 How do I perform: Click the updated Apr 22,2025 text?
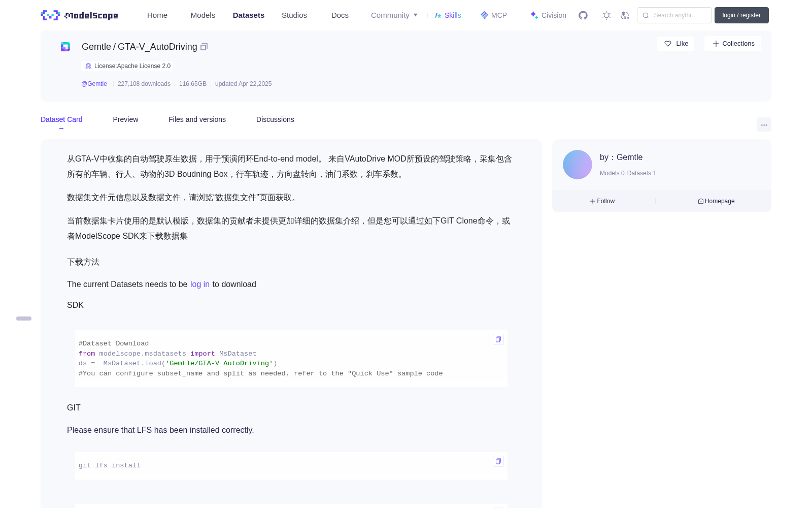click(243, 84)
